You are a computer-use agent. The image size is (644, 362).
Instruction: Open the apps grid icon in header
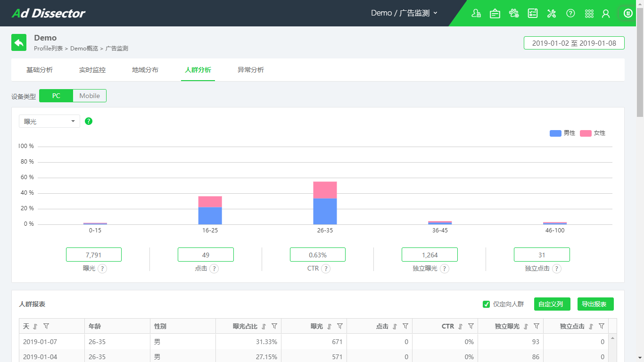(589, 13)
